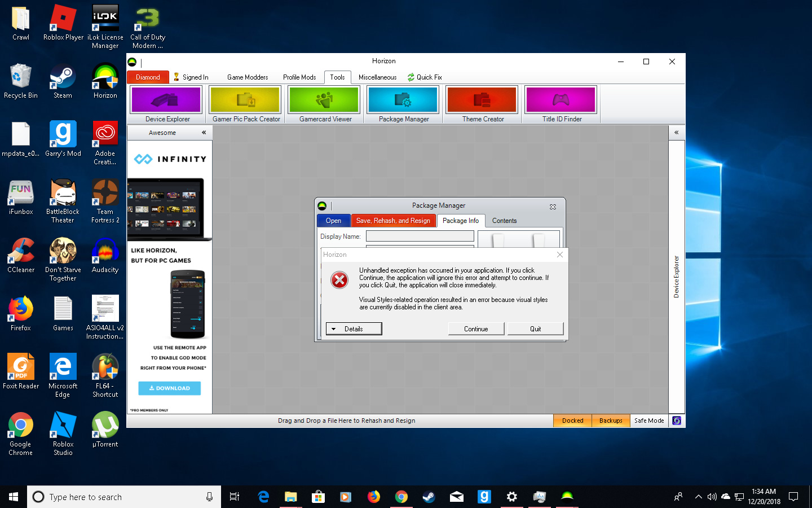Open the Title ID Finder tool
Screen dimensions: 812x508
pos(561,104)
